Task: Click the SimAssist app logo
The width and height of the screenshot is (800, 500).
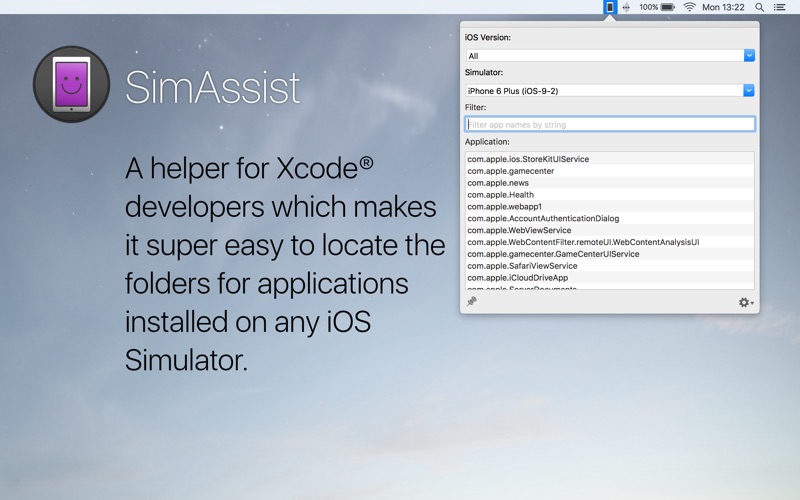Action: [x=71, y=84]
